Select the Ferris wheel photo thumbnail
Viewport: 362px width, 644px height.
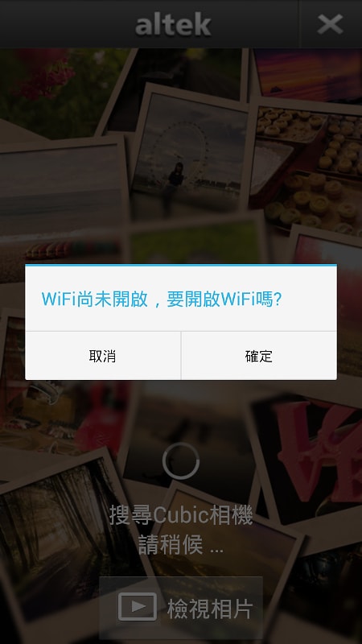[191, 156]
